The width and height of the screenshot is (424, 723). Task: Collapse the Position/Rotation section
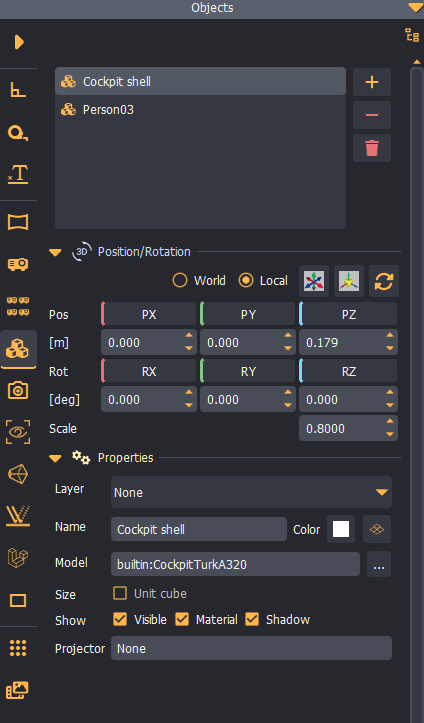(x=55, y=252)
